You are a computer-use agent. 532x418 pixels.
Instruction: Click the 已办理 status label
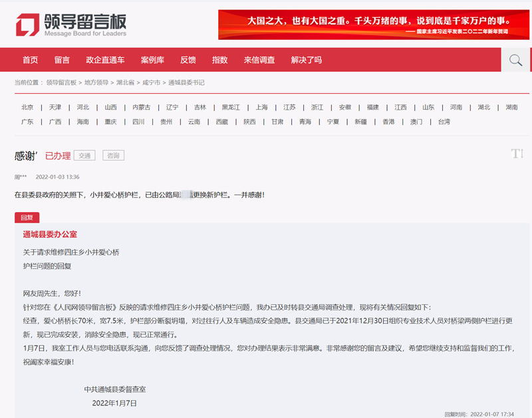[58, 156]
